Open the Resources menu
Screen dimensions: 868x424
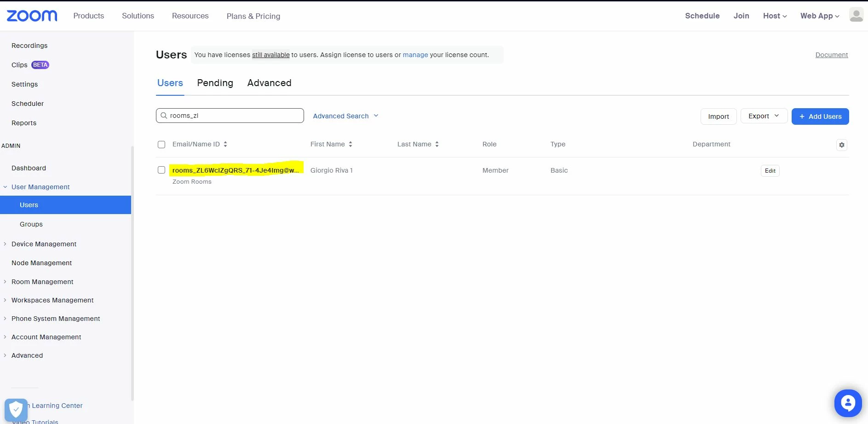tap(190, 16)
